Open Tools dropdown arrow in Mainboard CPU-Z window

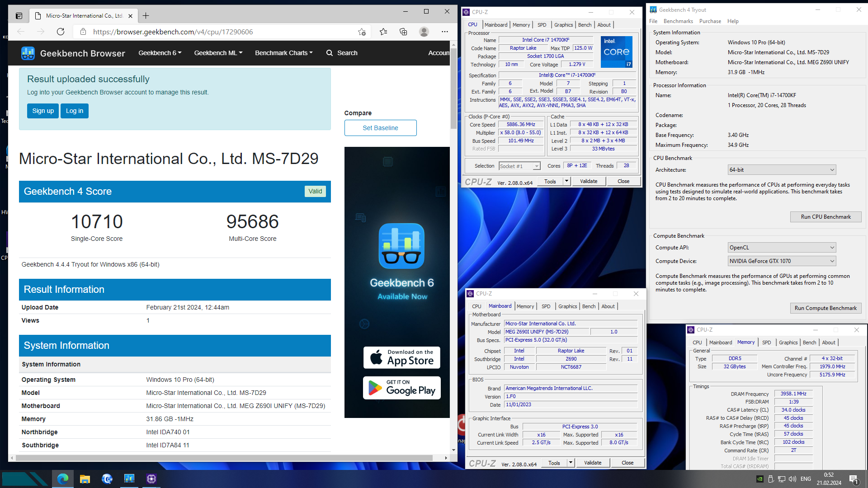click(571, 463)
